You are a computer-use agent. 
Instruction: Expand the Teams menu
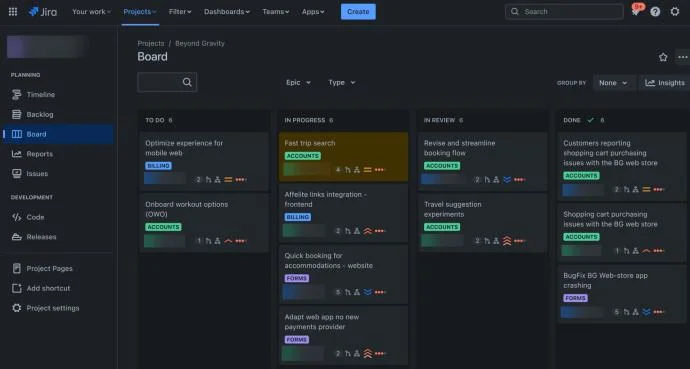point(275,12)
